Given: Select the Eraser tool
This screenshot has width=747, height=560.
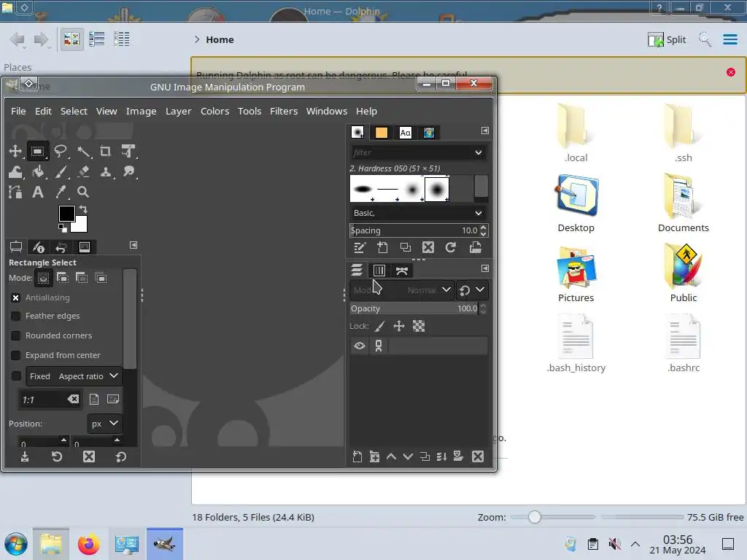Looking at the screenshot, I should click(x=83, y=172).
